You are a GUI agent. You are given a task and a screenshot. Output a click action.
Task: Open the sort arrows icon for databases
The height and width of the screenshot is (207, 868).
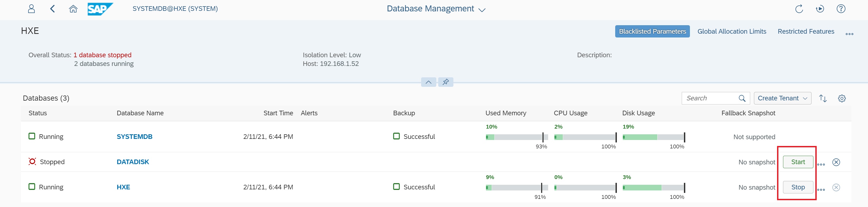click(823, 98)
